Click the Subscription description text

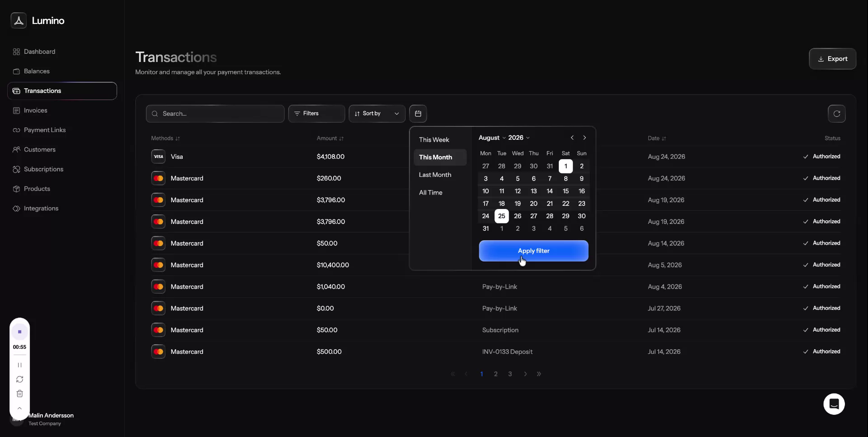(x=500, y=330)
